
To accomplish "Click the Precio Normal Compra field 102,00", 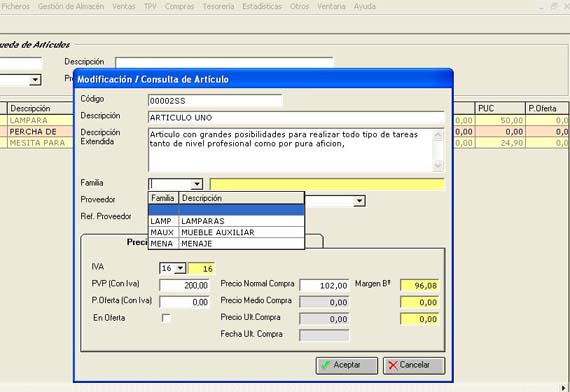I will (x=324, y=285).
